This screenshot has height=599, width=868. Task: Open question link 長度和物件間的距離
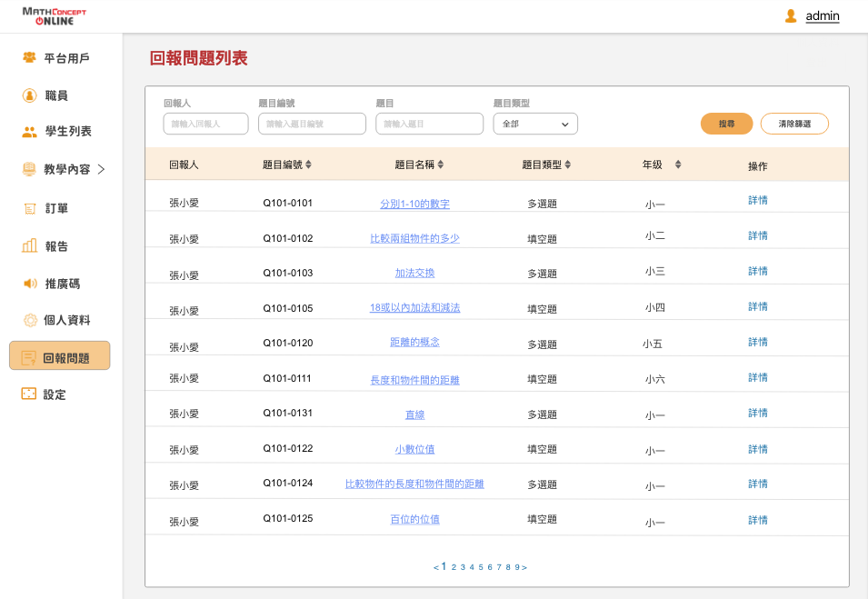[414, 380]
